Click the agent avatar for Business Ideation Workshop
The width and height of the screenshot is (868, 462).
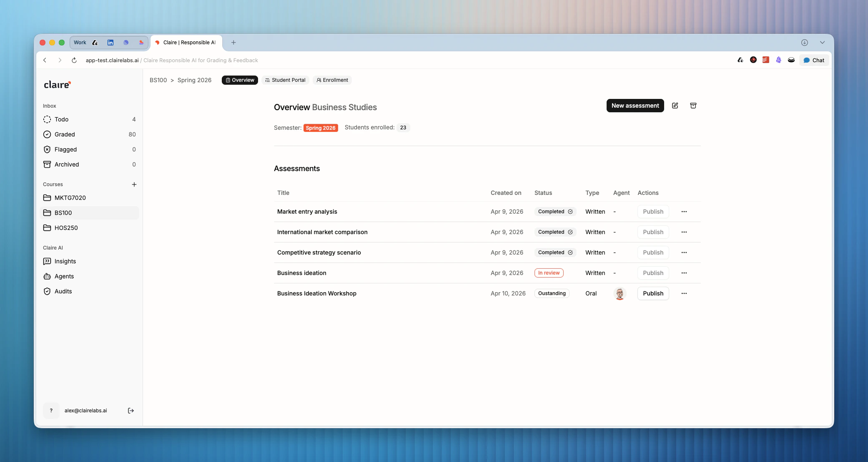click(x=620, y=293)
